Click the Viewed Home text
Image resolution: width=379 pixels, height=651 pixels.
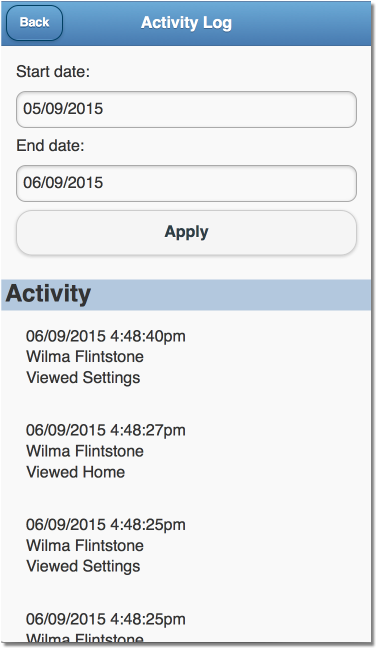[x=76, y=472]
